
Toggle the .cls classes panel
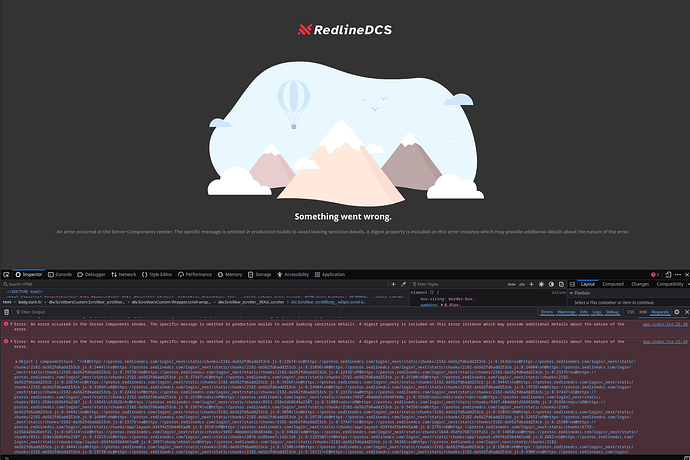pyautogui.click(x=521, y=284)
